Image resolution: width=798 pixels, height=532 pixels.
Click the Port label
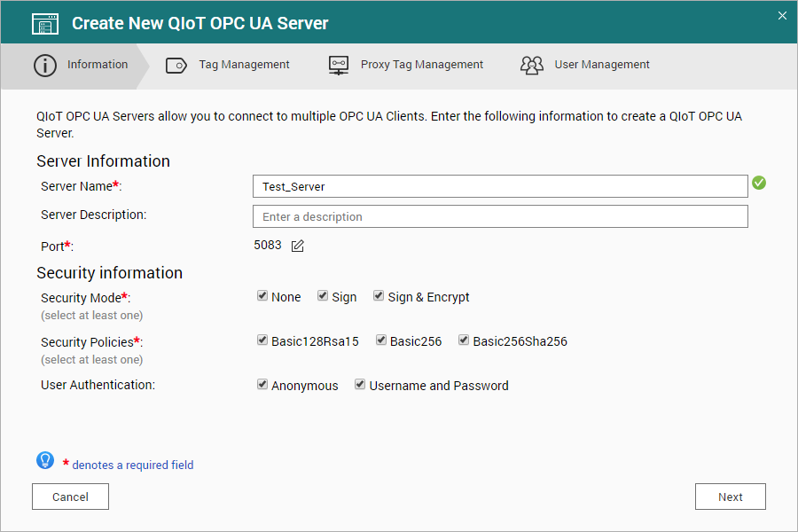coord(57,246)
